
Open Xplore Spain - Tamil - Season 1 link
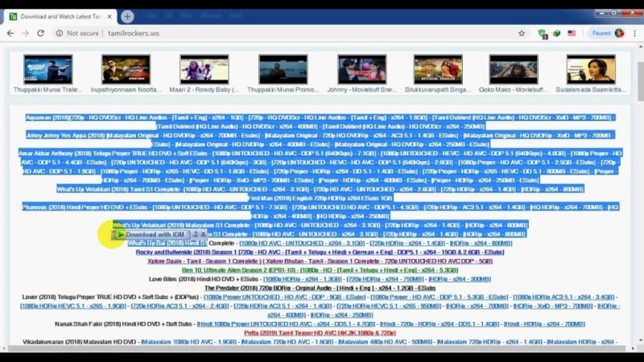320,261
